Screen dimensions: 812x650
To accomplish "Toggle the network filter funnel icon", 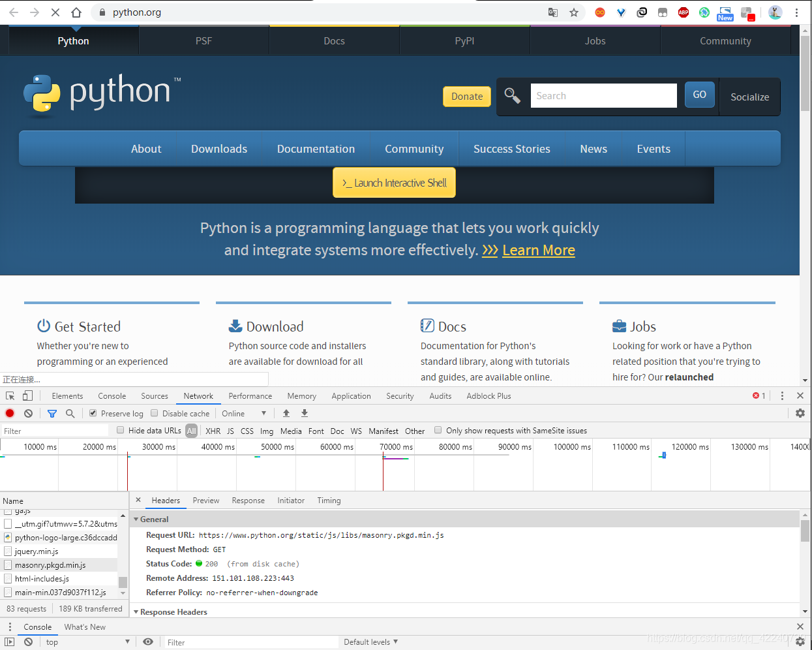I will click(52, 413).
